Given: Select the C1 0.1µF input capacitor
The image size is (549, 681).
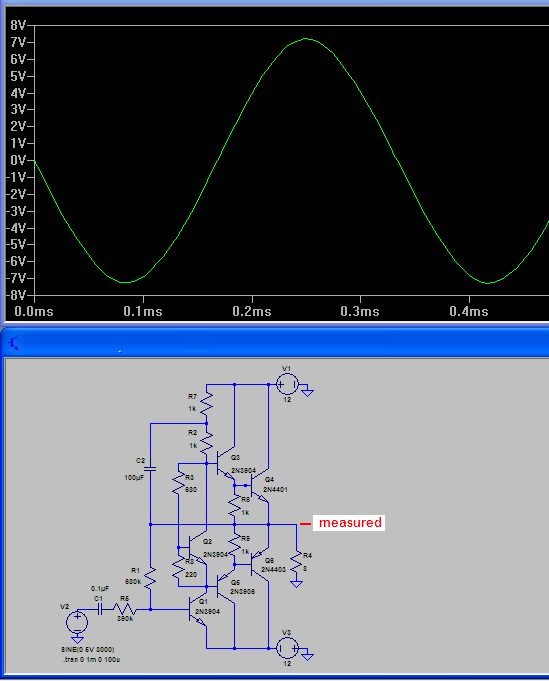Looking at the screenshot, I should point(100,610).
